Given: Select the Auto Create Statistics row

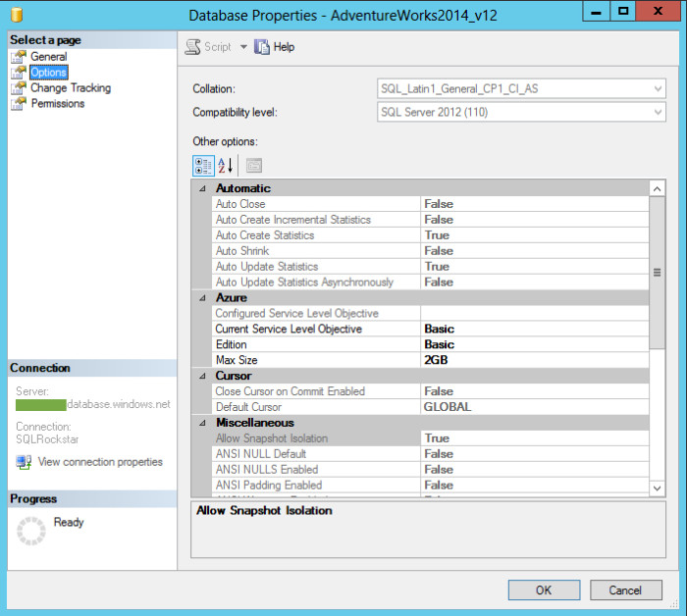Looking at the screenshot, I should point(430,235).
